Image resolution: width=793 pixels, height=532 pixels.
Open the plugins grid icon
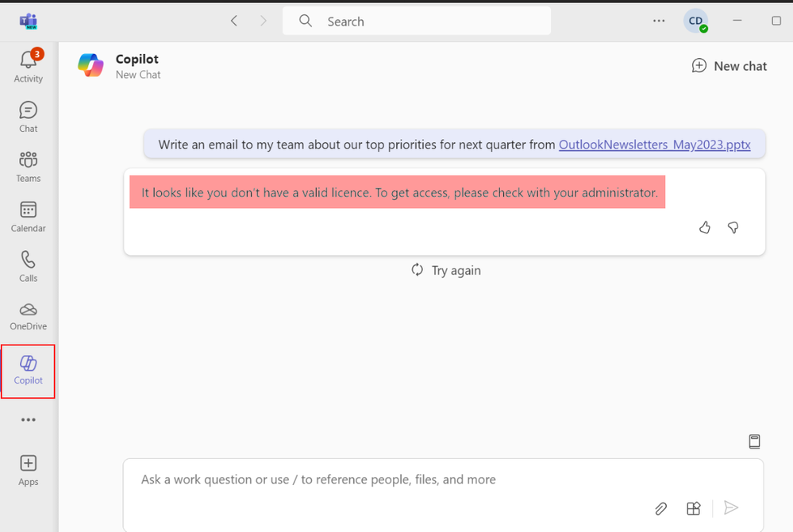point(693,508)
